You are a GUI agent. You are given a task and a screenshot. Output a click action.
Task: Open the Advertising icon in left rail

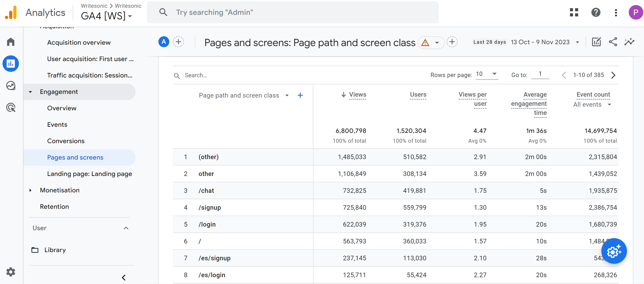tap(11, 108)
